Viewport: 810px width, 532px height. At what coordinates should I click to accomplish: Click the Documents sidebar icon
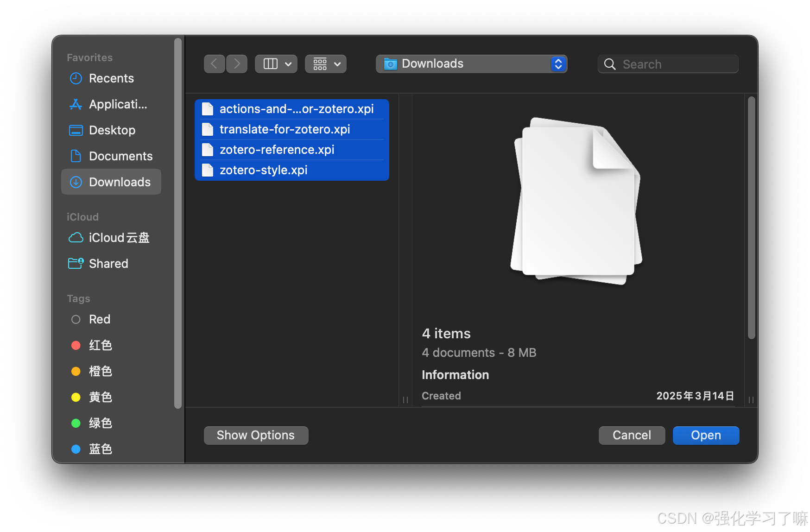tap(76, 156)
